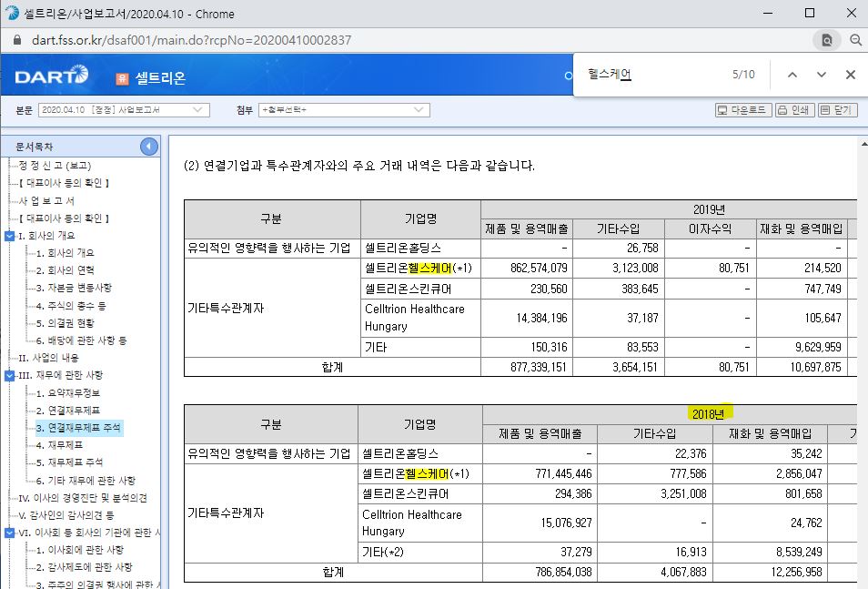Go to the next find result

(822, 75)
